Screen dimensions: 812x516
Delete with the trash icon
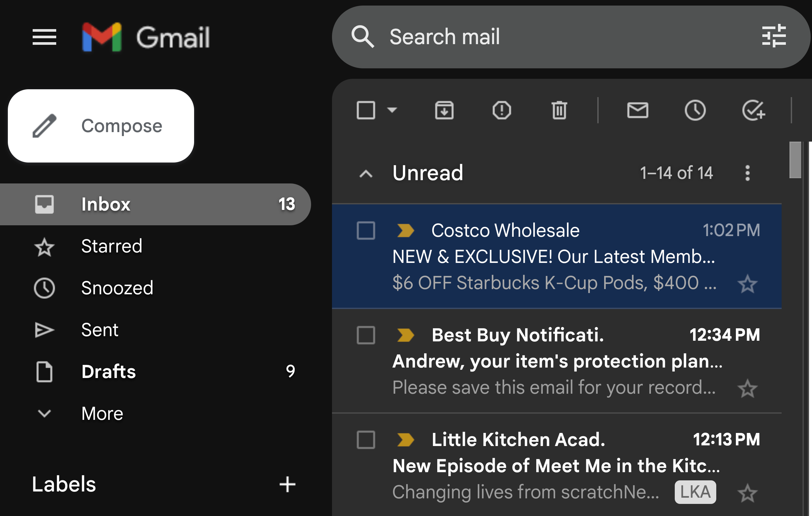(x=559, y=110)
